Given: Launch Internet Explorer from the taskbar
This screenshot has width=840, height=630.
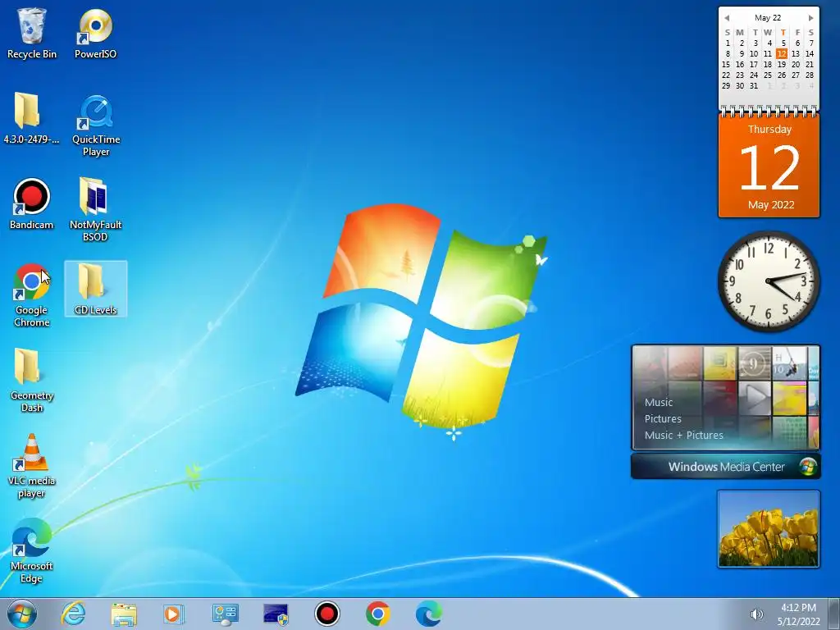Looking at the screenshot, I should 73,614.
